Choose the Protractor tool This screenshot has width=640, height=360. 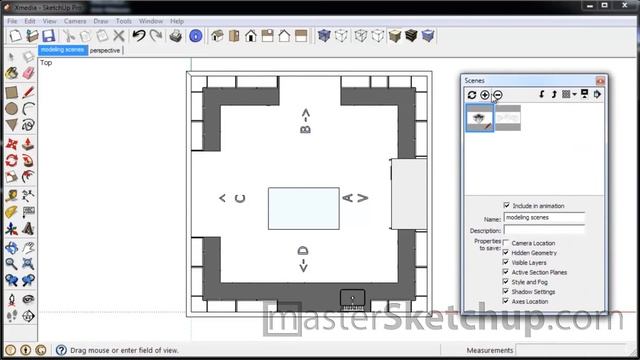coord(11,212)
